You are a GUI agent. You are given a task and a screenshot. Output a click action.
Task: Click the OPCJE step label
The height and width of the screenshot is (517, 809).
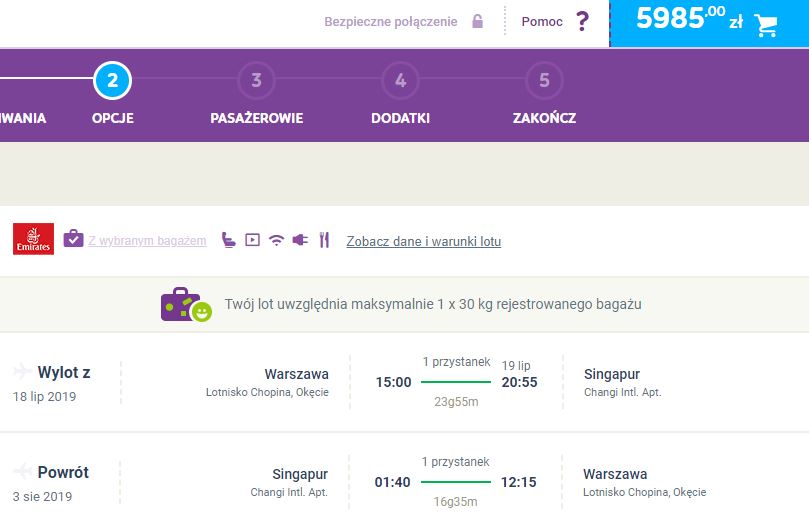click(112, 118)
